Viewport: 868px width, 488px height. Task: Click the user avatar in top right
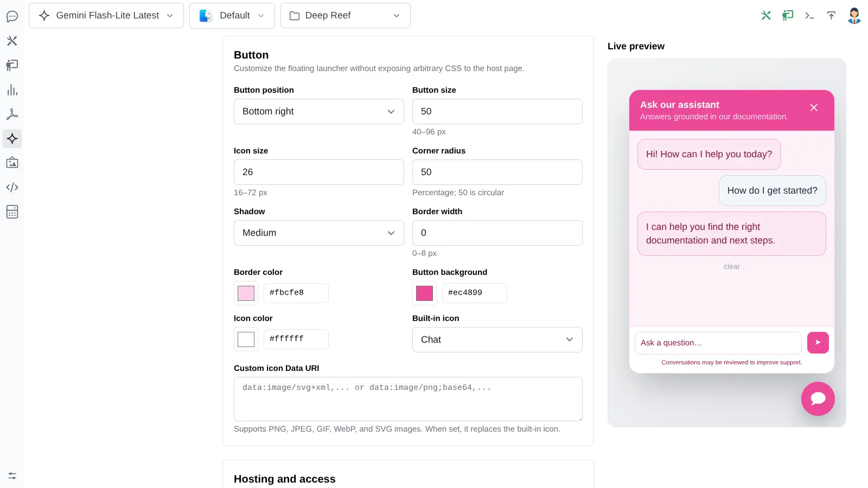tap(854, 16)
